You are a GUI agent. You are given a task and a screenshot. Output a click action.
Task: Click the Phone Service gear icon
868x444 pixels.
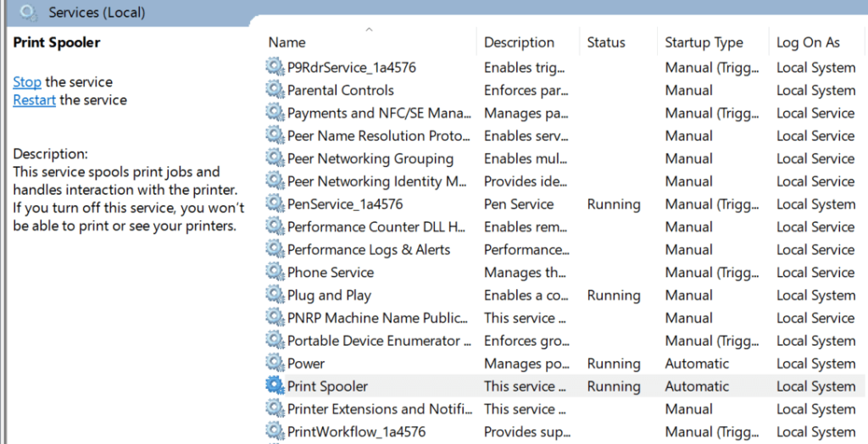tap(275, 273)
